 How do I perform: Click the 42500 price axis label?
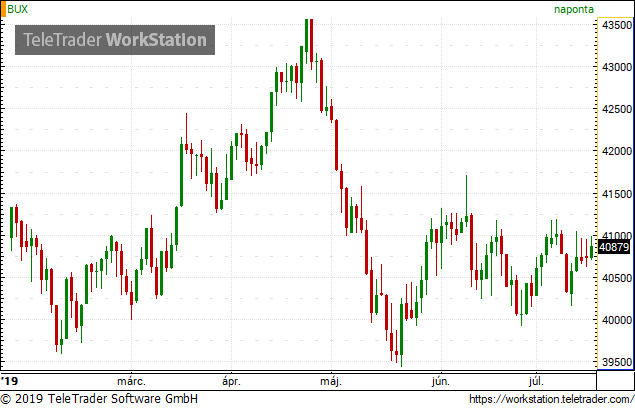tap(616, 109)
